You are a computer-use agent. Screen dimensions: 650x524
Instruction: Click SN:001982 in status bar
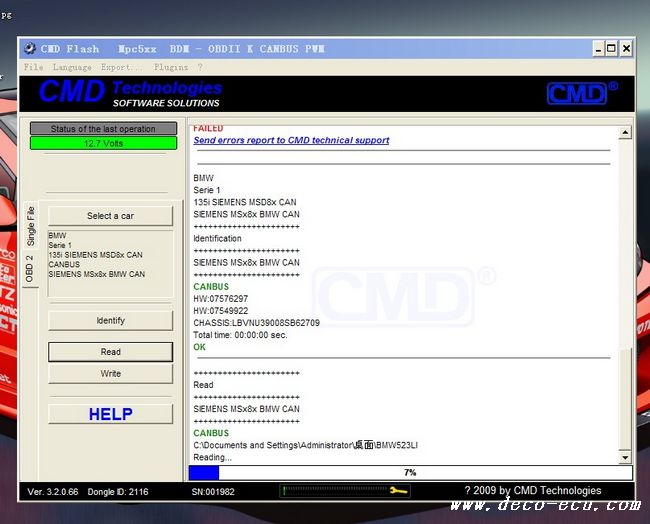[x=213, y=492]
